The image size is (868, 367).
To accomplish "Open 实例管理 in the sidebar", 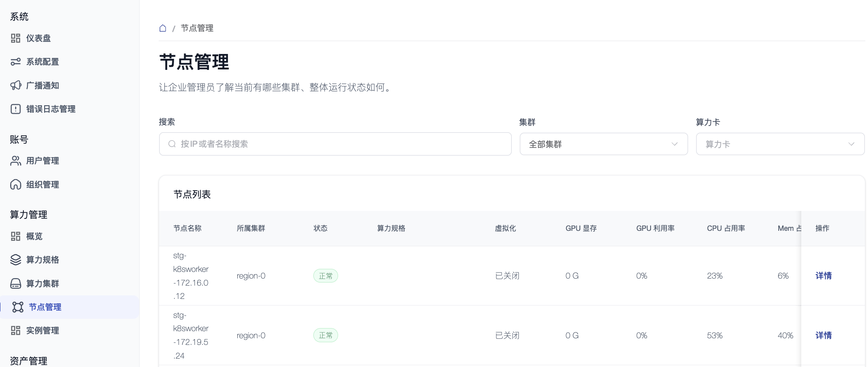I will pyautogui.click(x=42, y=331).
